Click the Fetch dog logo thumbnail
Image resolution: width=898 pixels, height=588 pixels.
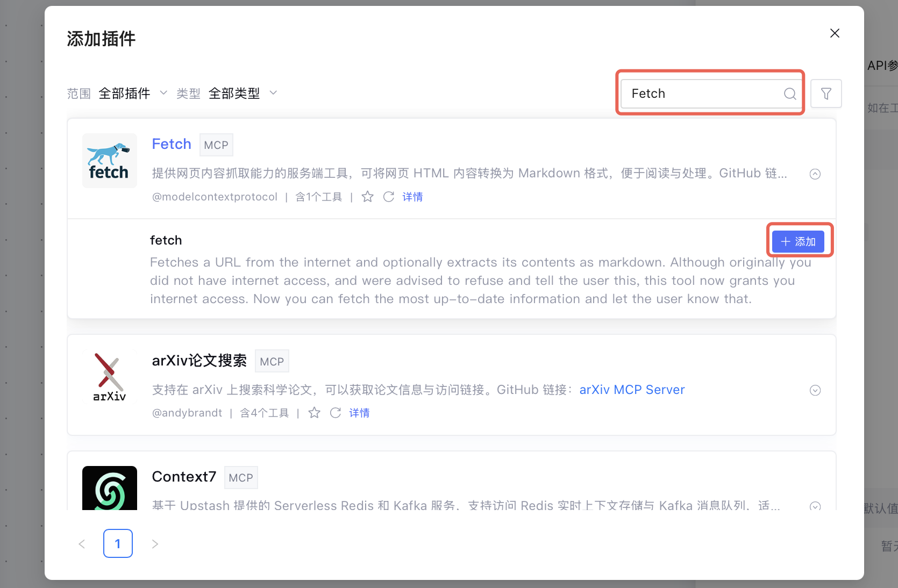click(109, 161)
